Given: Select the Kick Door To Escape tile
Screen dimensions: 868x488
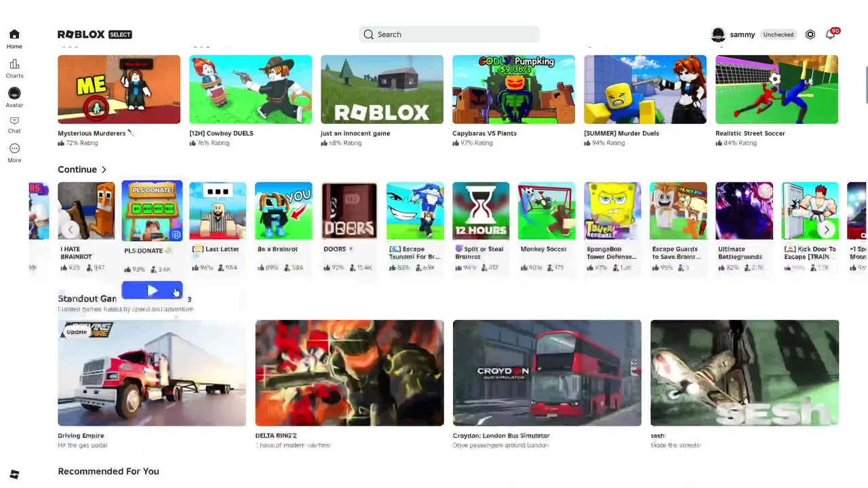Looking at the screenshot, I should pyautogui.click(x=810, y=211).
